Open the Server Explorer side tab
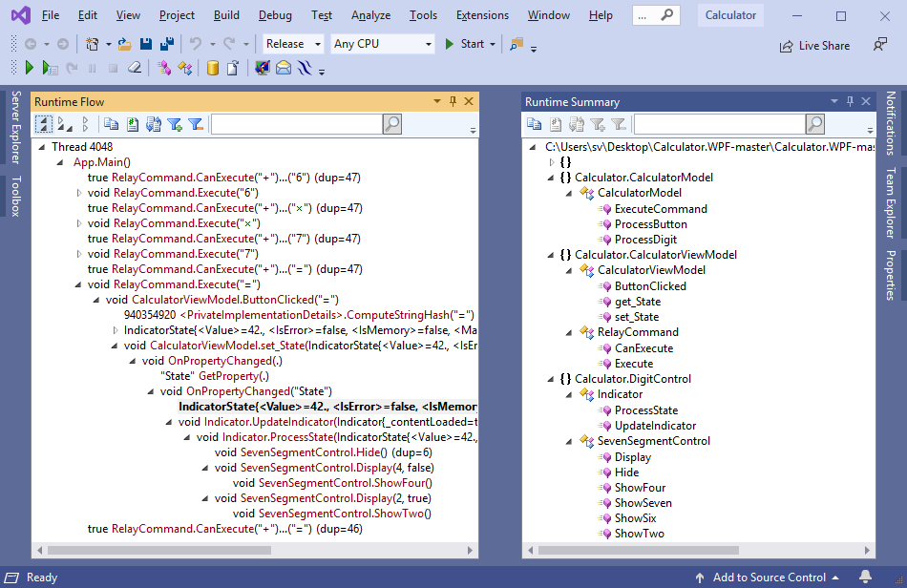 click(15, 129)
